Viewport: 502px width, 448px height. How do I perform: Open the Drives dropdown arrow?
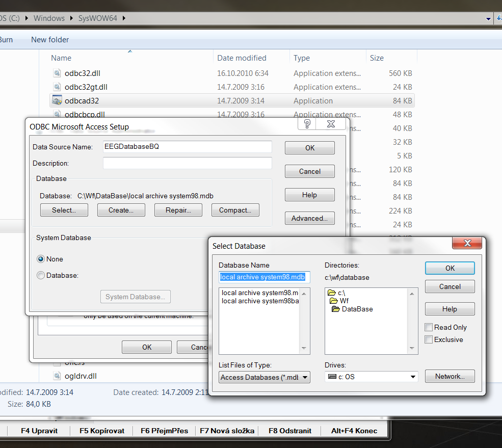point(413,377)
